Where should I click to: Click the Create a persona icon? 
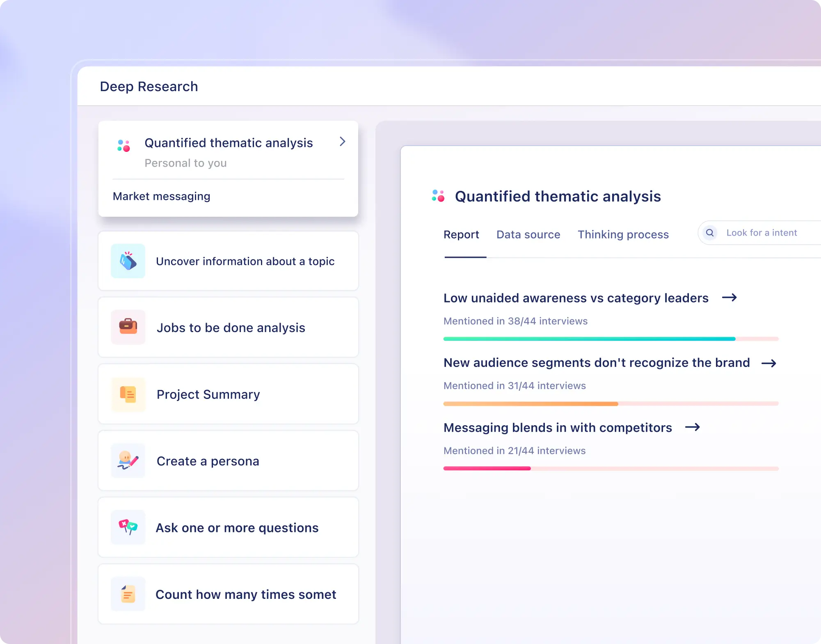click(x=128, y=461)
